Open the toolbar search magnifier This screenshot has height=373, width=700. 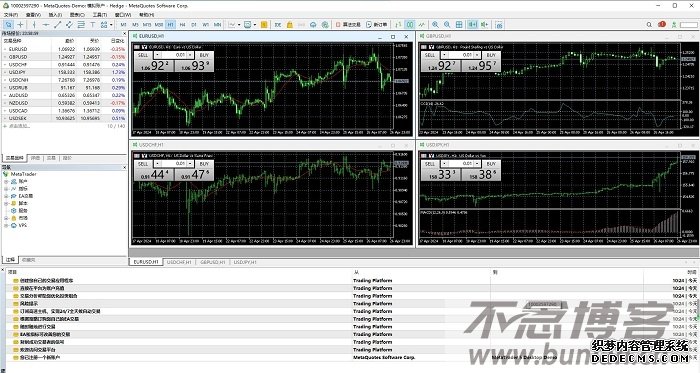coord(649,25)
